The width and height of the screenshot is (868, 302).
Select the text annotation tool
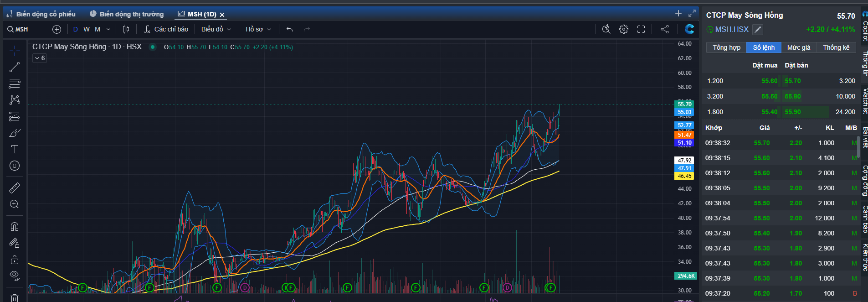coord(15,149)
